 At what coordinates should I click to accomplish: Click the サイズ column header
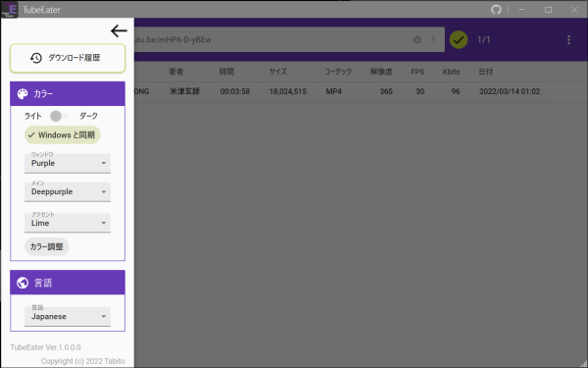[278, 72]
